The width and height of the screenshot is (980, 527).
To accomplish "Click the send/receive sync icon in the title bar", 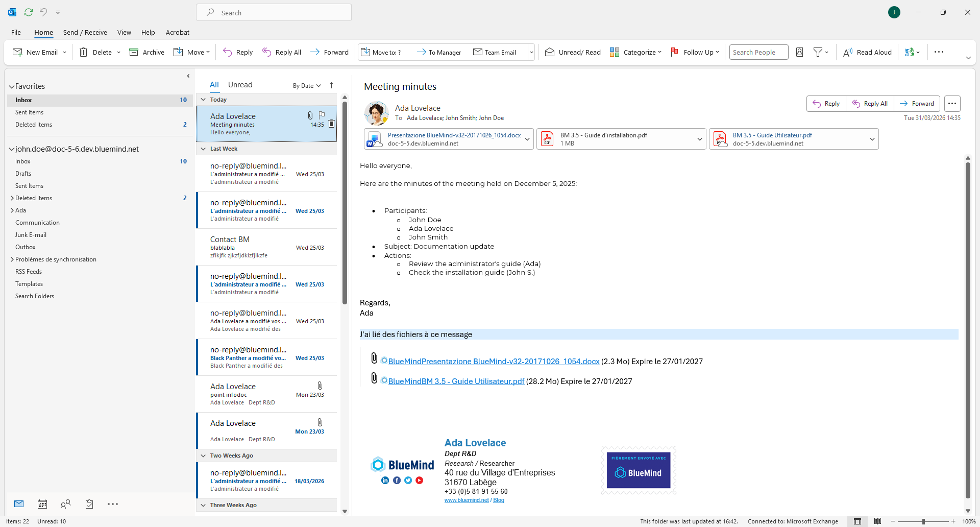I will pos(29,12).
